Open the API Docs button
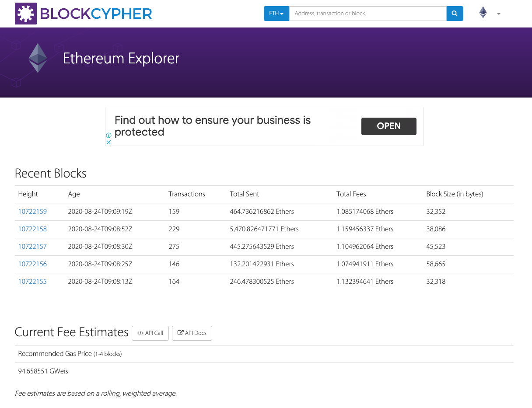Image resolution: width=532 pixels, height=408 pixels. click(x=192, y=333)
